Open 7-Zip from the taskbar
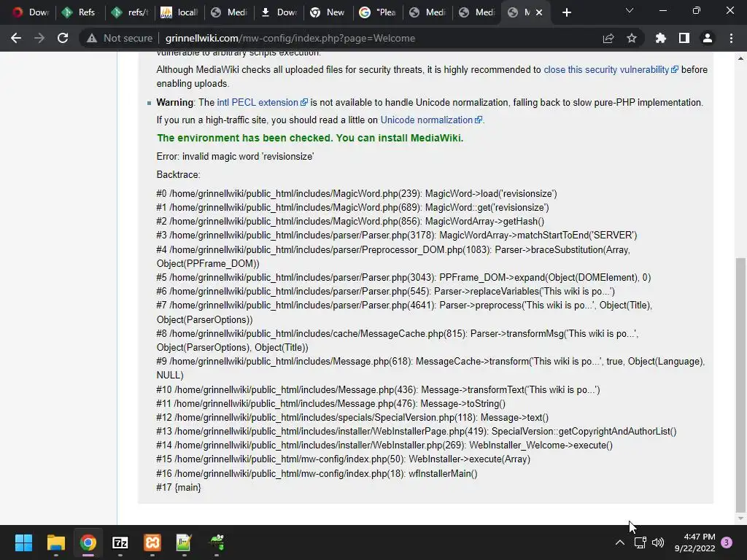The width and height of the screenshot is (747, 560). pos(120,542)
